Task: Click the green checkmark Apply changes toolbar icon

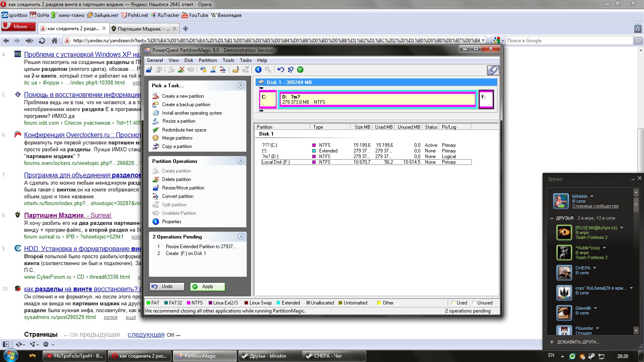Action: click(300, 70)
